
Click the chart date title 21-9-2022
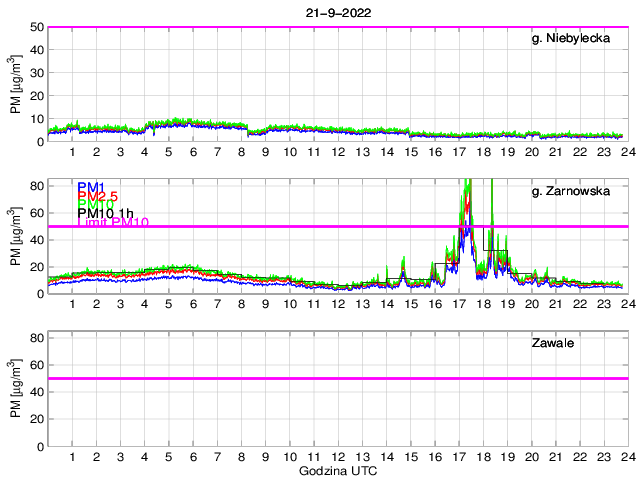click(x=336, y=10)
